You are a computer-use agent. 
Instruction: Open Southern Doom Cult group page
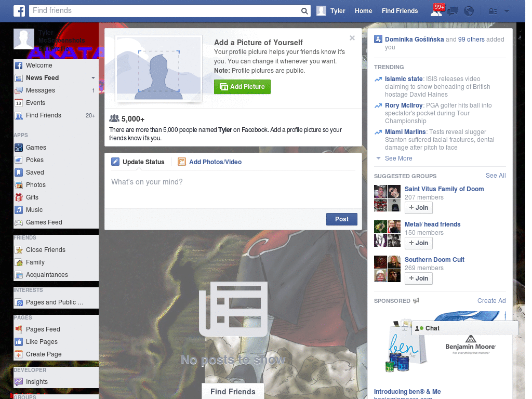coord(434,260)
